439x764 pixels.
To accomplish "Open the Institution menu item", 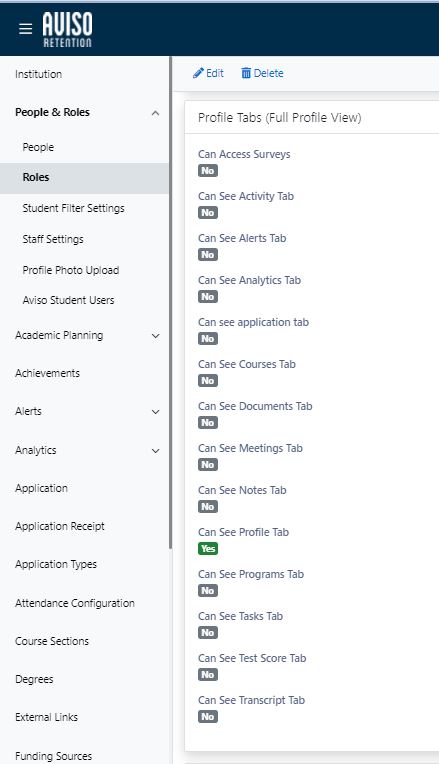I will click(x=38, y=74).
